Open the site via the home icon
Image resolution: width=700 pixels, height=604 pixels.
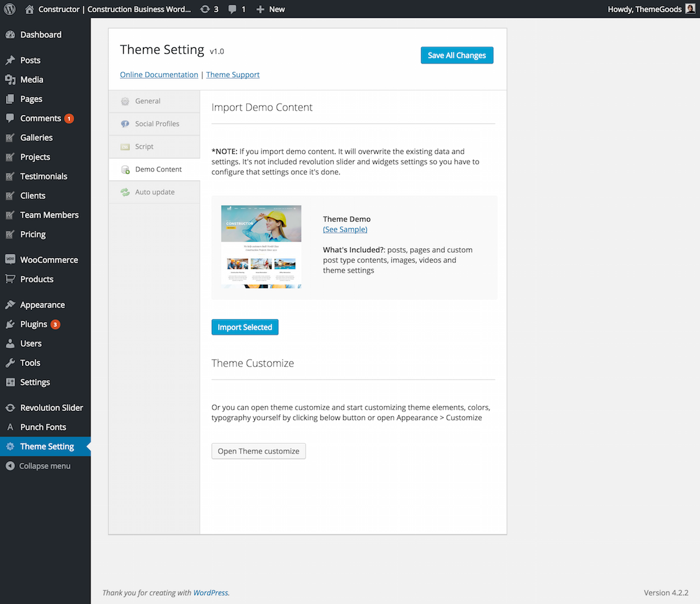click(28, 9)
